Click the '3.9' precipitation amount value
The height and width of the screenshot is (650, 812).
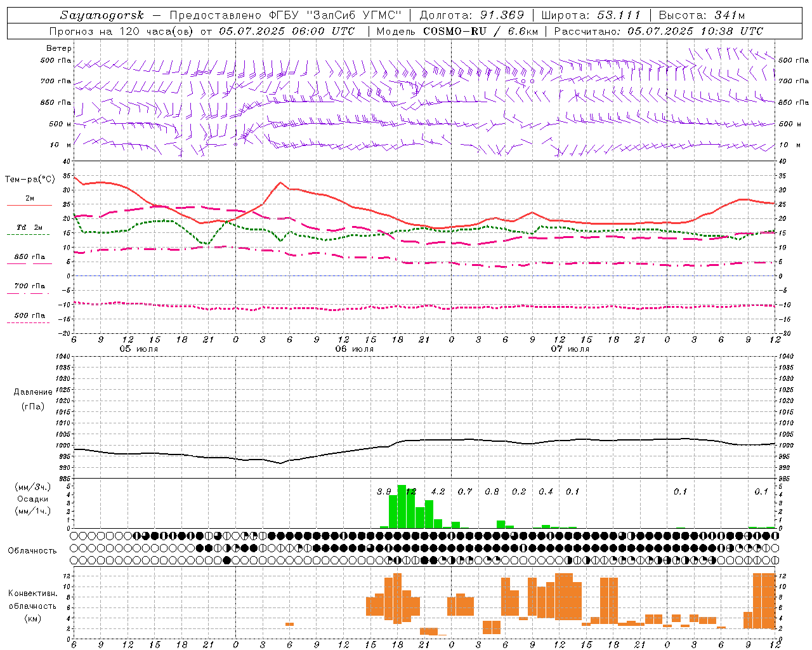point(384,491)
